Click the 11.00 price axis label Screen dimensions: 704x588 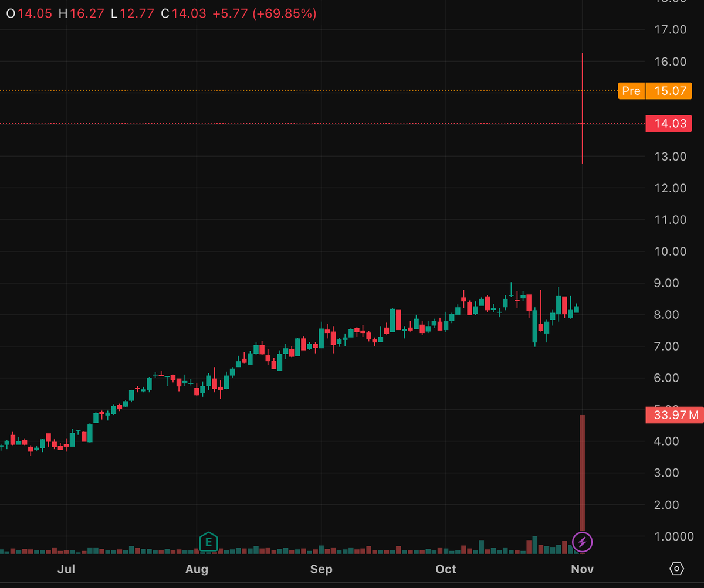coord(670,220)
